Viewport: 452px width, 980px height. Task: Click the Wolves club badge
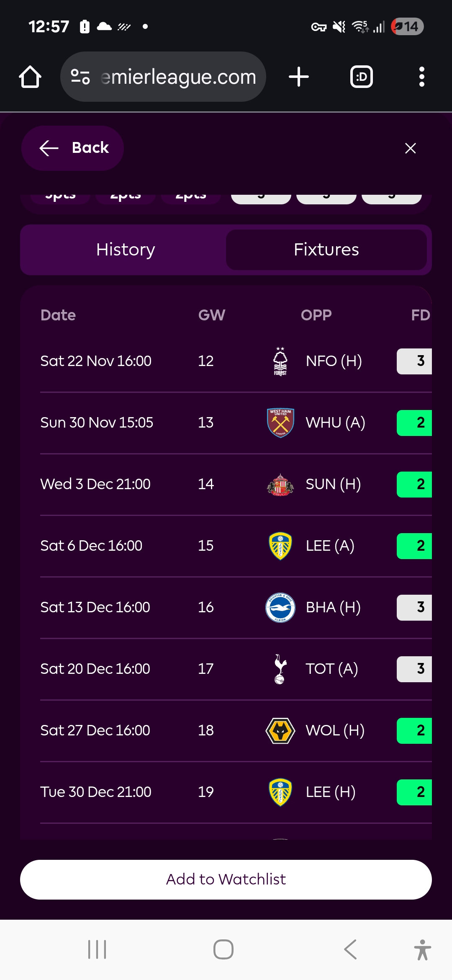click(280, 730)
